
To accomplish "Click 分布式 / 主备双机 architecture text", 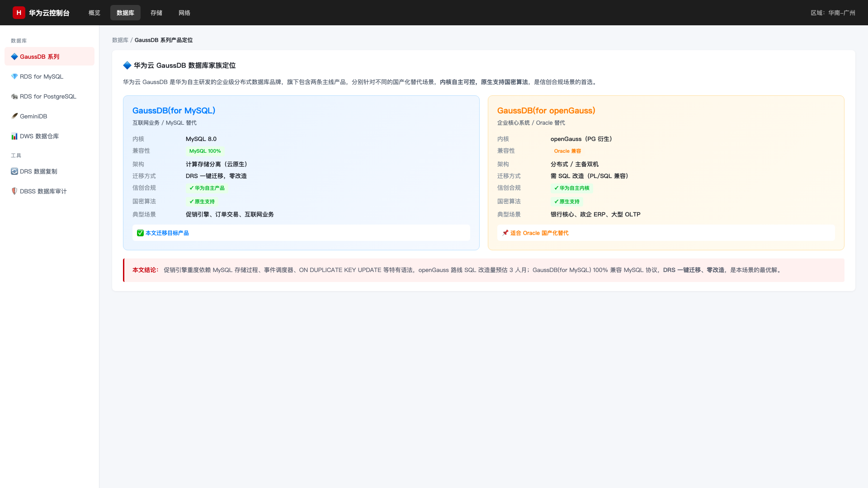I will pyautogui.click(x=575, y=164).
